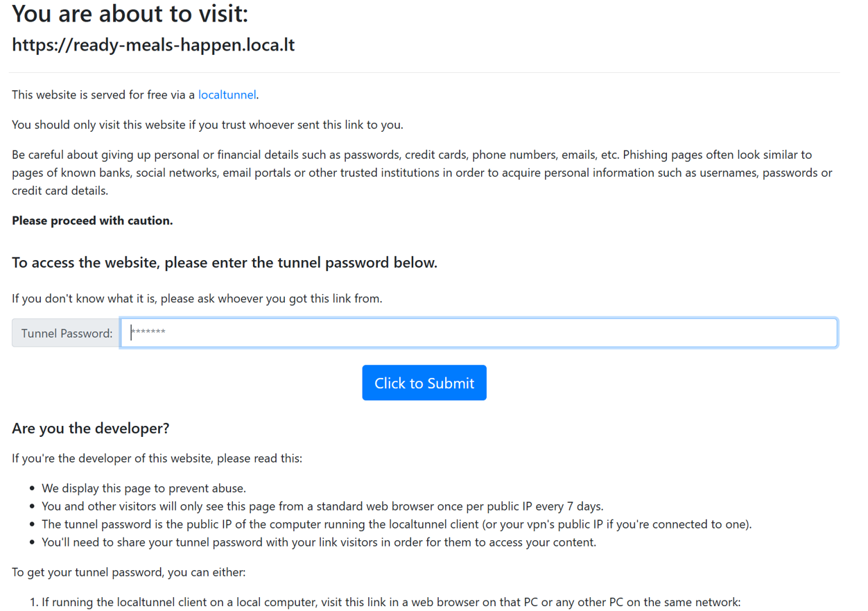The image size is (868, 611).
Task: Click the ready-meals-happen.loca.lt URL text
Action: (x=153, y=45)
